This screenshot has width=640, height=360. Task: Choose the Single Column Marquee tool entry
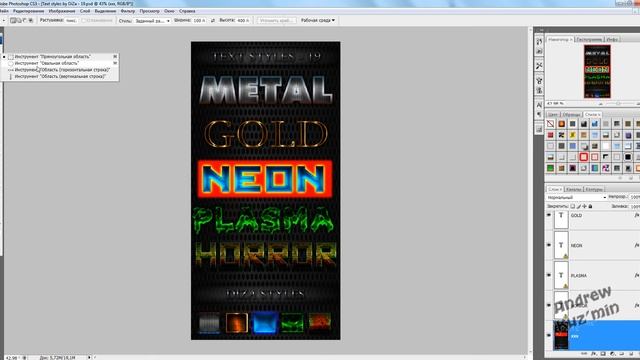60,76
